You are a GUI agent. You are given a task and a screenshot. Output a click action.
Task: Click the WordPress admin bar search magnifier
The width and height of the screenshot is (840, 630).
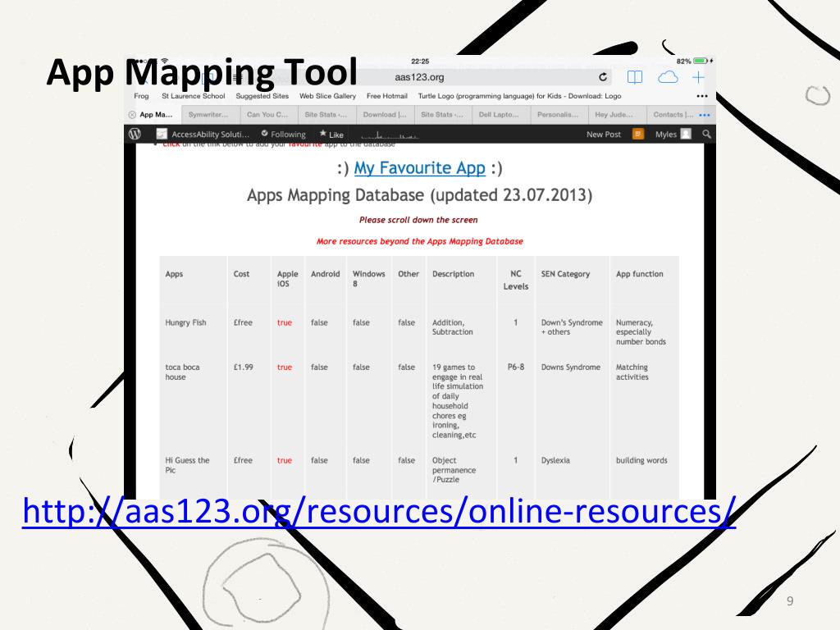pyautogui.click(x=706, y=134)
